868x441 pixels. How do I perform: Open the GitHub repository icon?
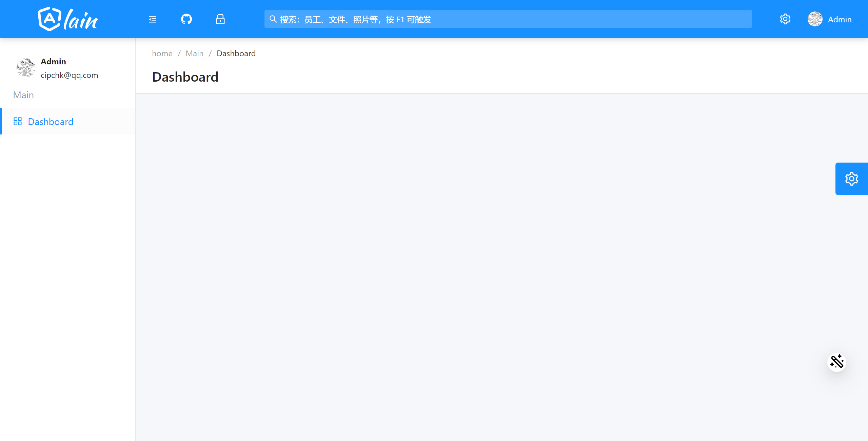click(186, 19)
